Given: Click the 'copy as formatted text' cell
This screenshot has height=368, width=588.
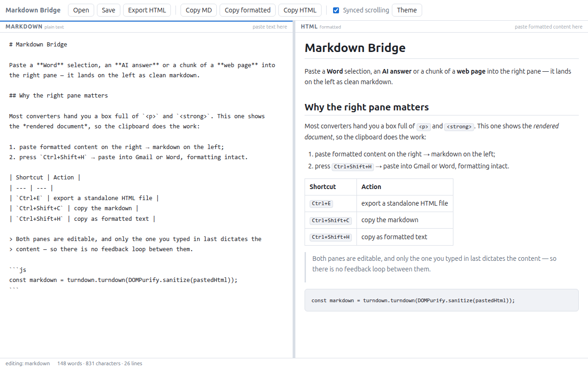Looking at the screenshot, I should [x=405, y=237].
